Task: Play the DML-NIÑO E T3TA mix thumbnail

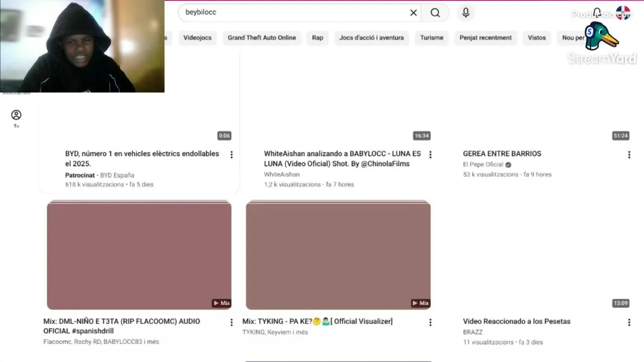Action: point(139,255)
